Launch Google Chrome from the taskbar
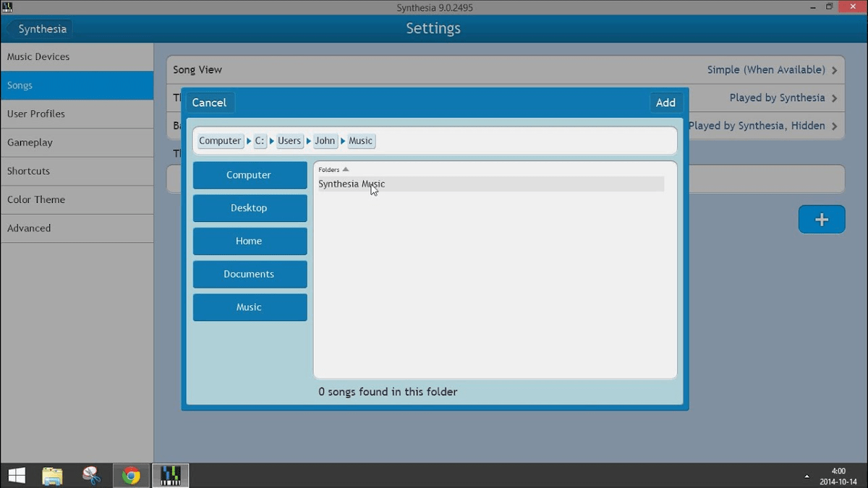This screenshot has width=868, height=488. pos(131,476)
